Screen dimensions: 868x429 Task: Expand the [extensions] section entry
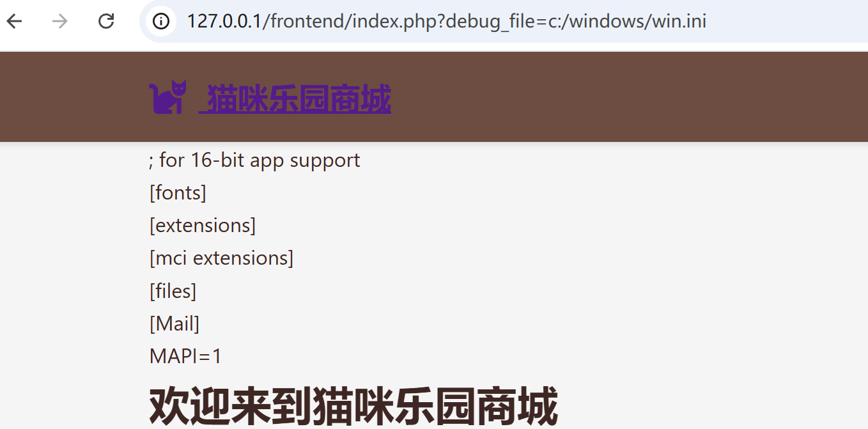(202, 225)
